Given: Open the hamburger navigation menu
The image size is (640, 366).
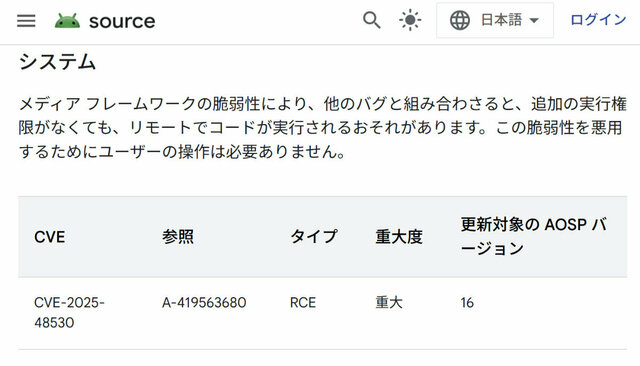Looking at the screenshot, I should coord(26,20).
